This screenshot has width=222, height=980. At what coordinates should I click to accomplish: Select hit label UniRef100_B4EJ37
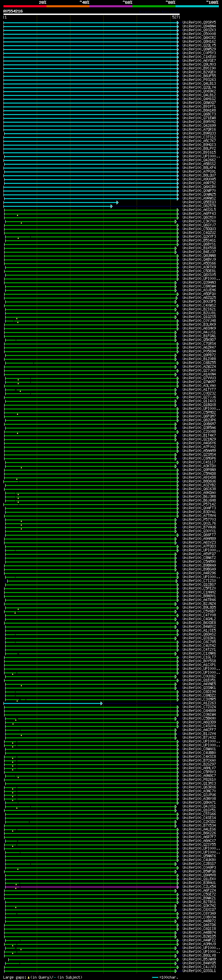click(x=199, y=252)
